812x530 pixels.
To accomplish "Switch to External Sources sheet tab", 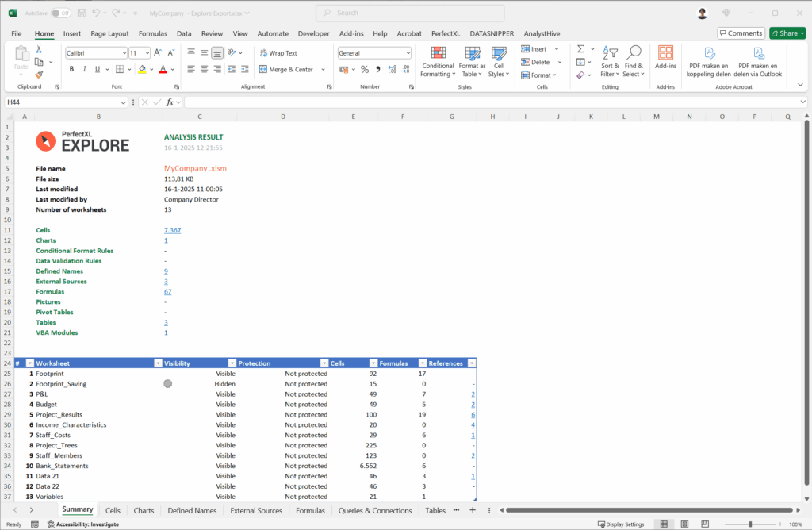I will 256,510.
